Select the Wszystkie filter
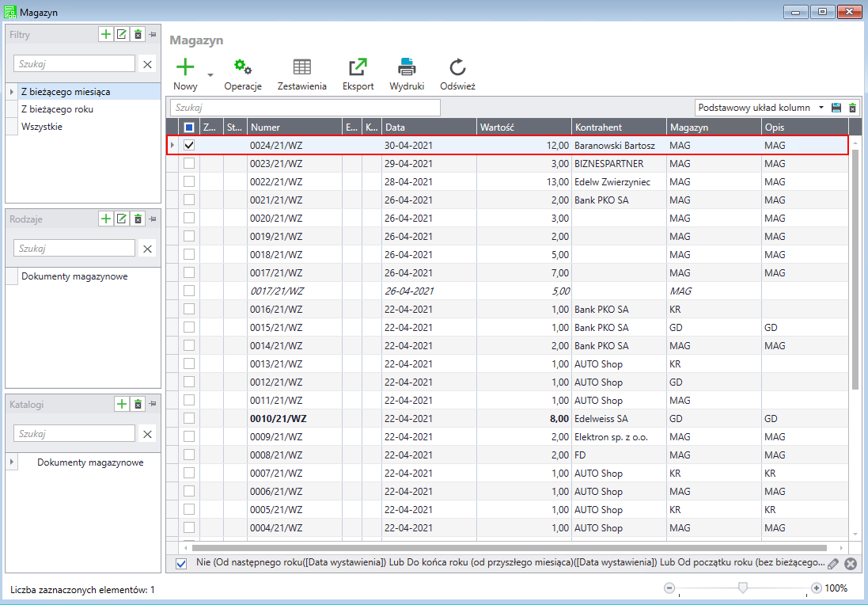Screen dimensions: 868x605 (x=42, y=127)
